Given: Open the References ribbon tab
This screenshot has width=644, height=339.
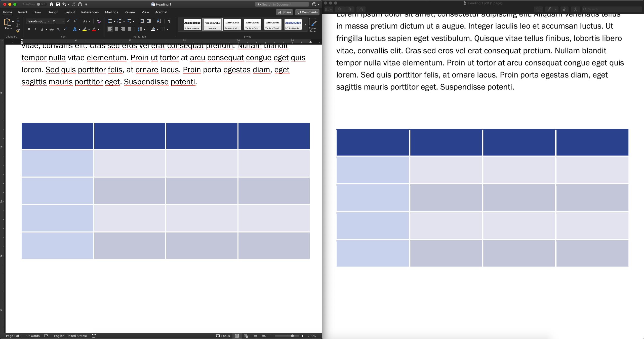Looking at the screenshot, I should point(90,12).
